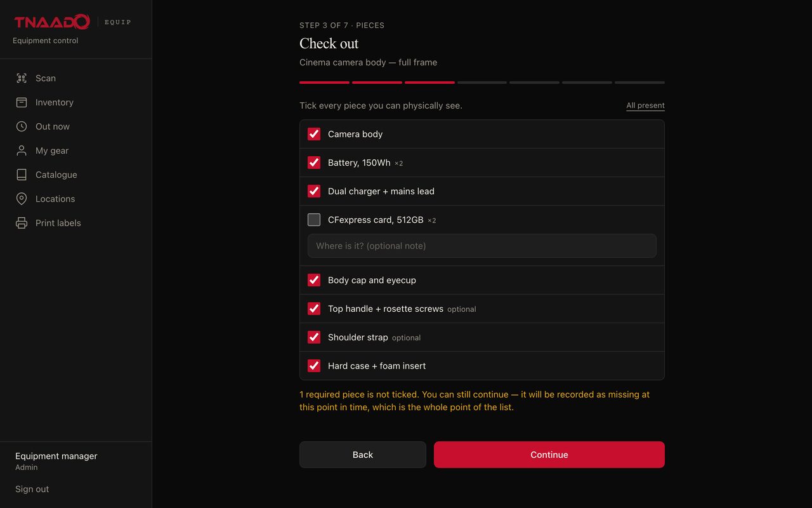Viewport: 812px width, 508px height.
Task: Untick the Shoulder strap checkbox
Action: tap(314, 337)
